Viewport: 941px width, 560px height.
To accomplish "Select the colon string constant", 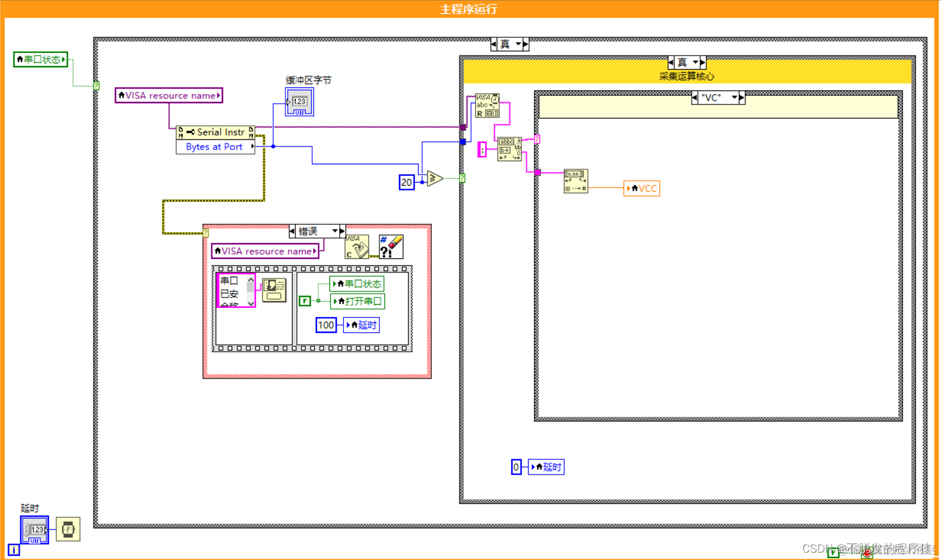I will click(482, 150).
